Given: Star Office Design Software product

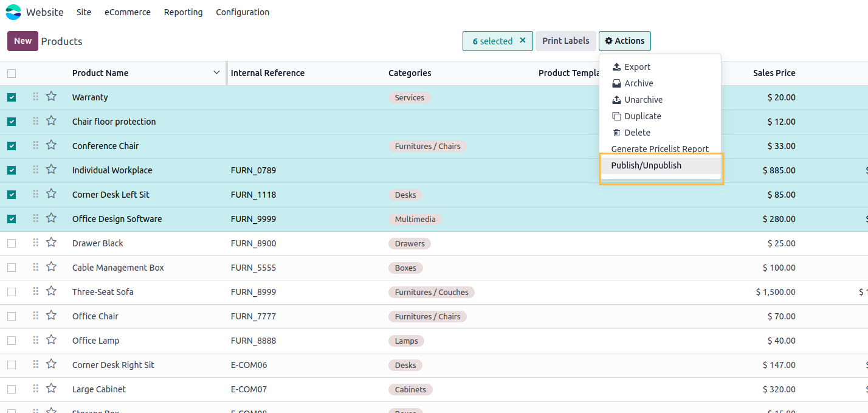Looking at the screenshot, I should tap(51, 218).
